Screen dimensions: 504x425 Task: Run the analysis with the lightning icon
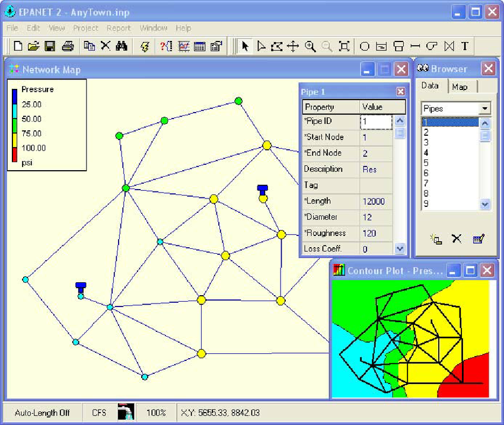coord(145,47)
